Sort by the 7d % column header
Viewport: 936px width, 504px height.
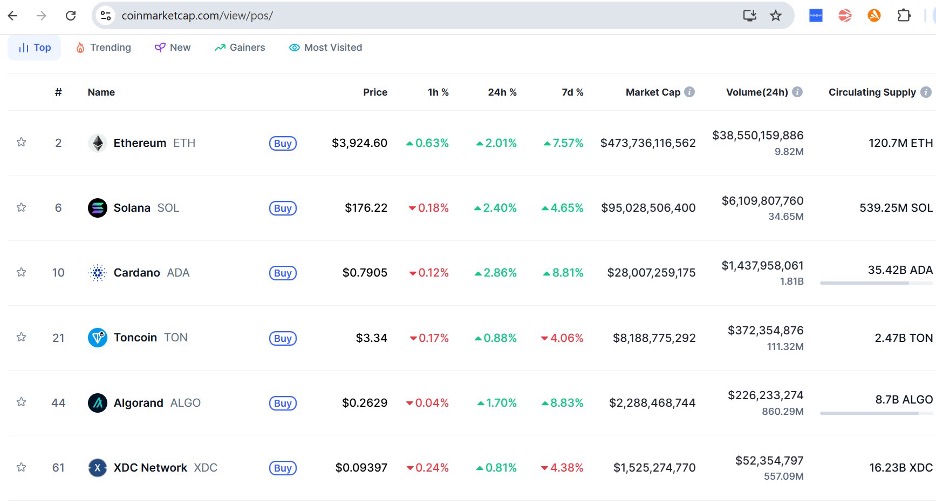[x=572, y=92]
